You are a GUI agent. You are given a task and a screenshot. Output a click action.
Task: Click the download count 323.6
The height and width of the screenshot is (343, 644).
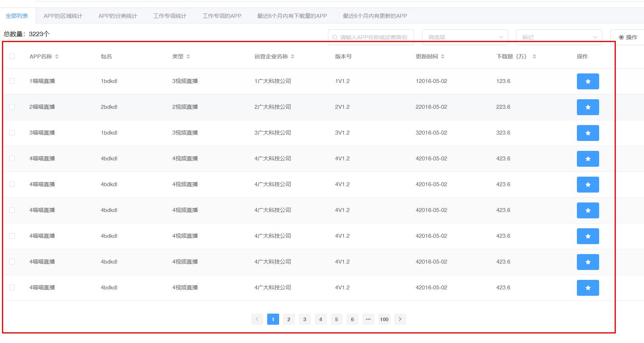pos(503,133)
